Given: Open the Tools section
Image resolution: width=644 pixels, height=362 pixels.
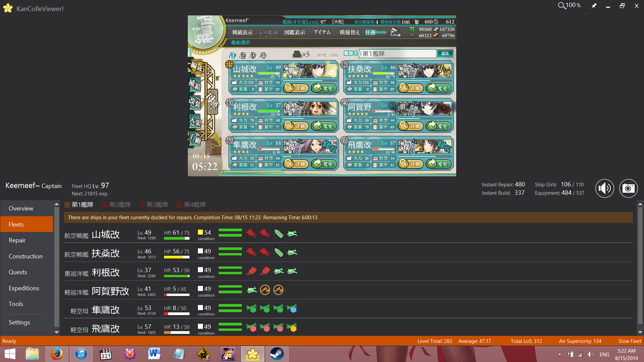Looking at the screenshot, I should click(27, 304).
